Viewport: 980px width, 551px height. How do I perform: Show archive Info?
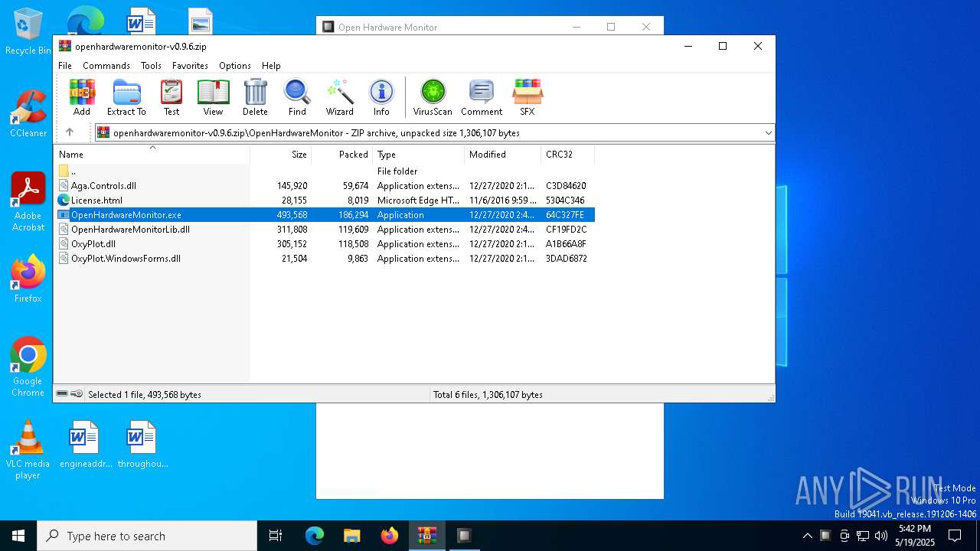pyautogui.click(x=381, y=97)
